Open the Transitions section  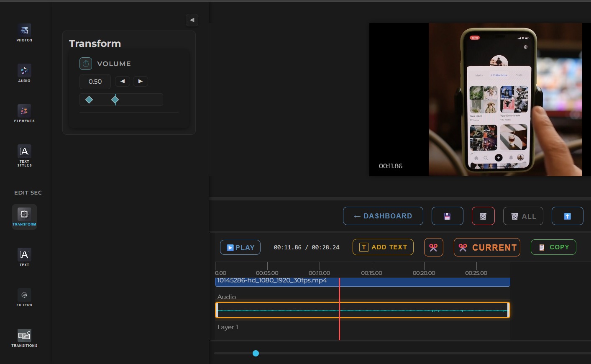tap(24, 338)
